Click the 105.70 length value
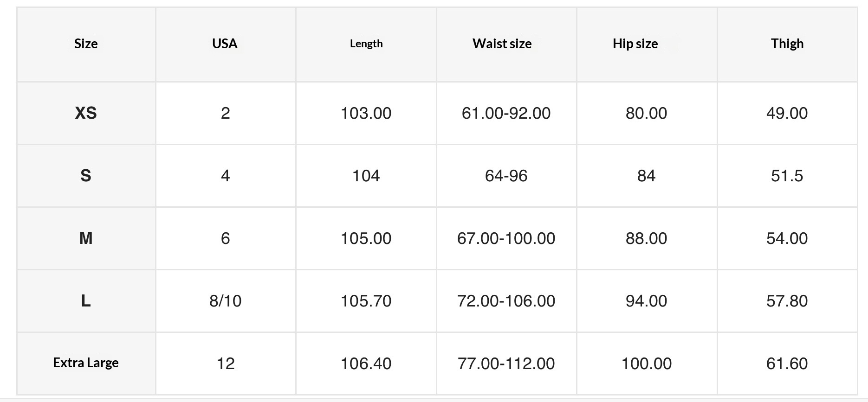 (366, 301)
